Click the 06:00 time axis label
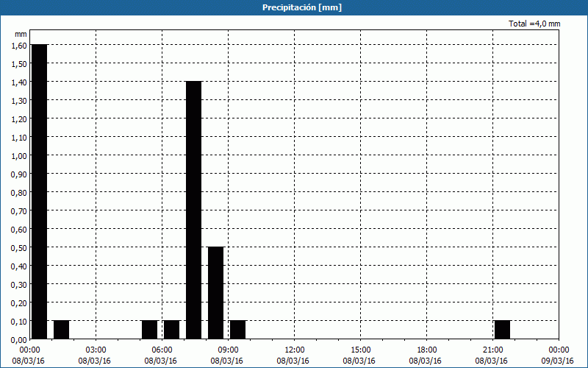The image size is (588, 368). pos(162,350)
